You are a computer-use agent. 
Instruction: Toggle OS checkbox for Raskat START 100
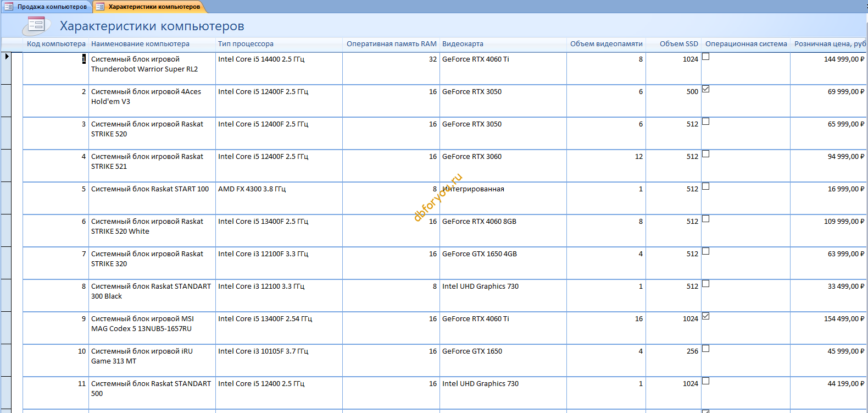[x=706, y=186]
